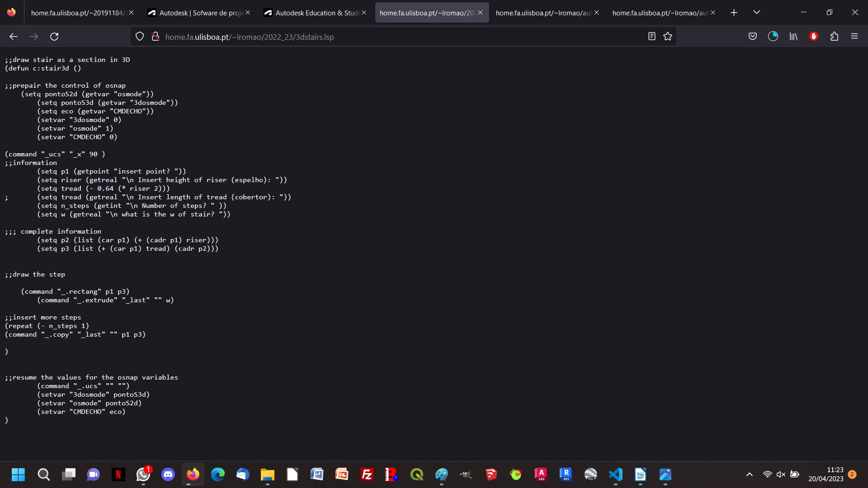Open the Windows Start menu

point(19,474)
